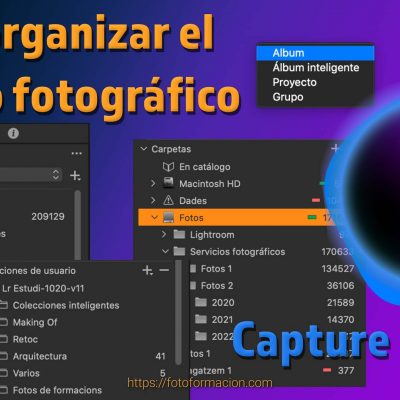Image resolution: width=400 pixels, height=400 pixels.
Task: Collapse the Carpetas section
Action: coord(144,149)
